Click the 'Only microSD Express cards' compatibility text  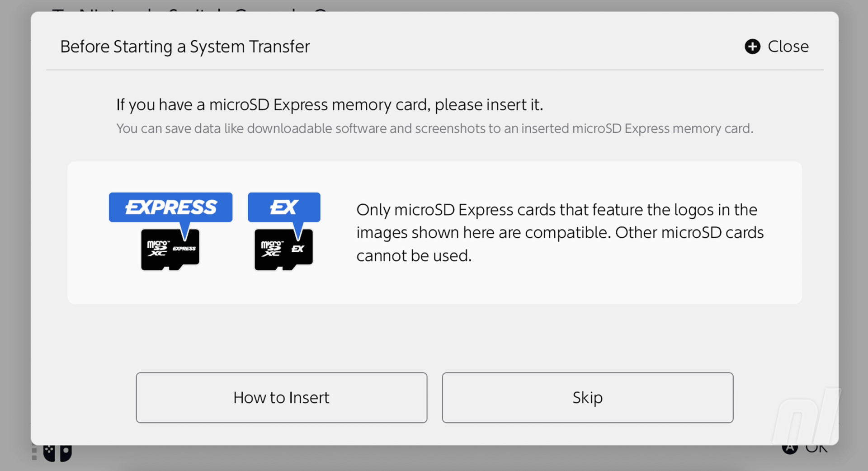click(560, 232)
